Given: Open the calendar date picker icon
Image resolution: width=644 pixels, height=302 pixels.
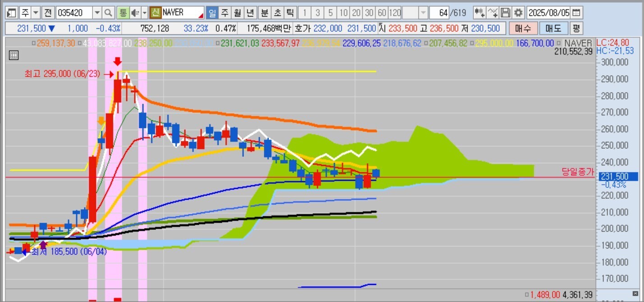Looking at the screenshot, I should [x=576, y=13].
